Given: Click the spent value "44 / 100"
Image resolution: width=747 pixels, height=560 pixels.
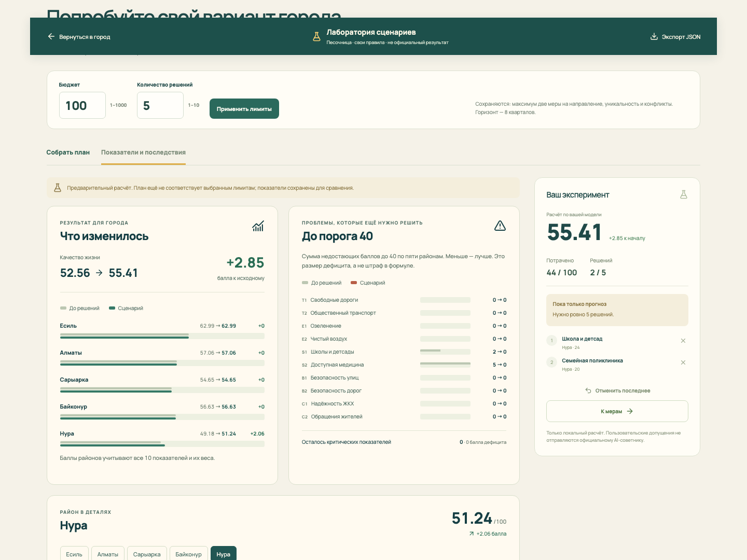Looking at the screenshot, I should [x=562, y=273].
